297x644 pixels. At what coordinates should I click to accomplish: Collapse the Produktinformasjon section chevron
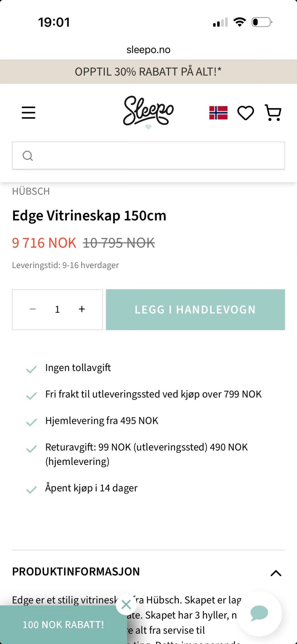(x=276, y=573)
